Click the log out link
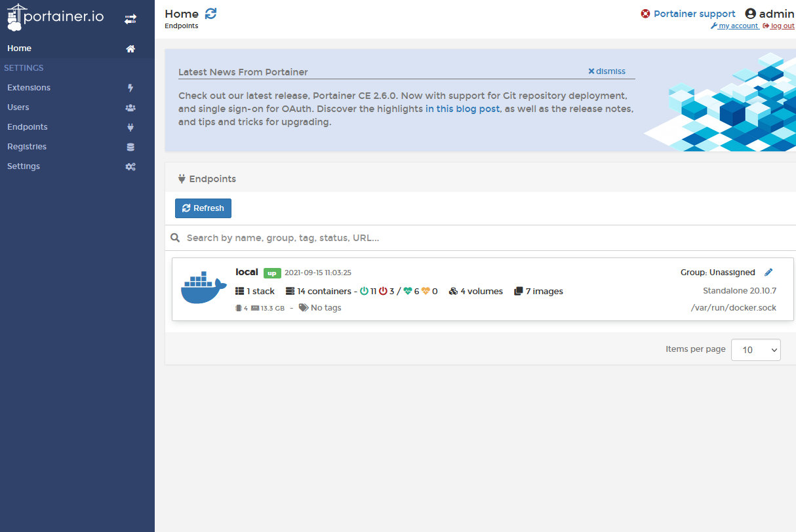The image size is (796, 532). point(782,26)
